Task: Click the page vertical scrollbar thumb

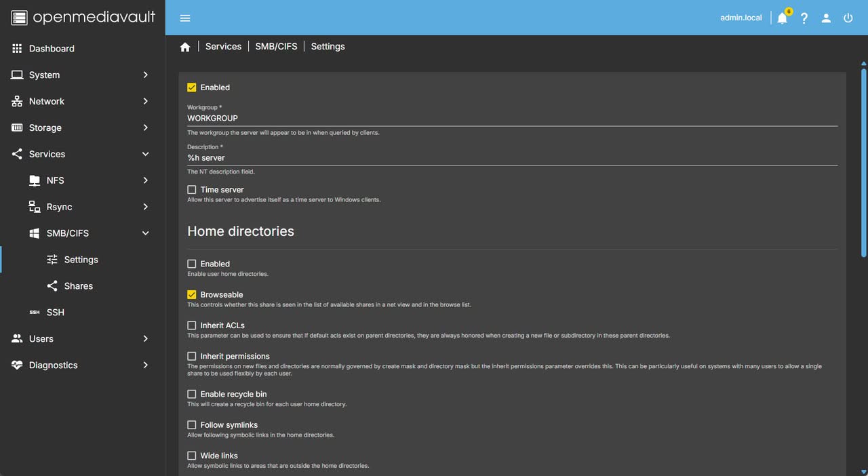Action: pyautogui.click(x=863, y=163)
